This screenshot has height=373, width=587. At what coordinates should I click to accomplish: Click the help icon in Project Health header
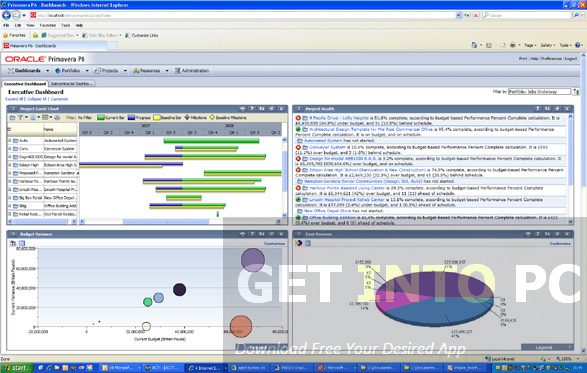coord(538,109)
